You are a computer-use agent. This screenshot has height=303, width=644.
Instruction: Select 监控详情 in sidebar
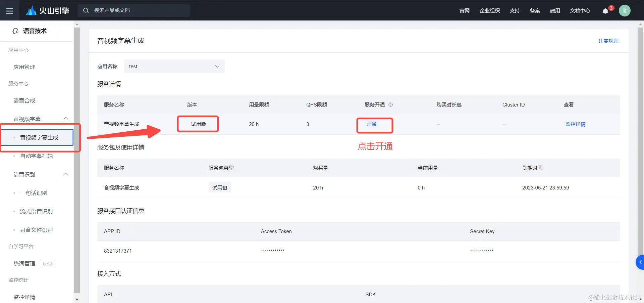[x=24, y=297]
